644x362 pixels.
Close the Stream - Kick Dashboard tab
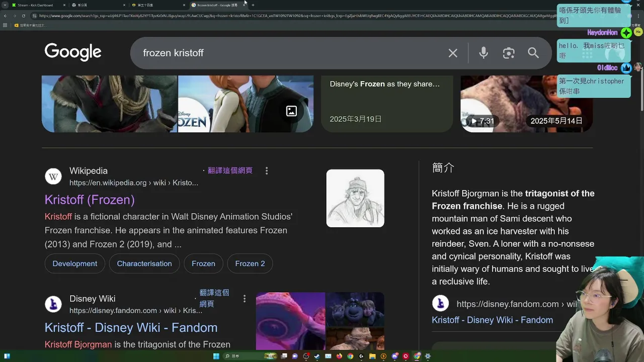[x=64, y=5]
